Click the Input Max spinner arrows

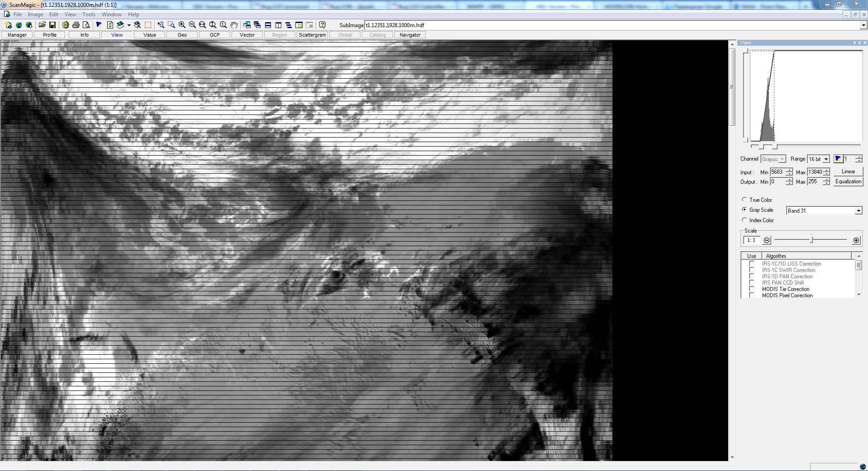[826, 172]
